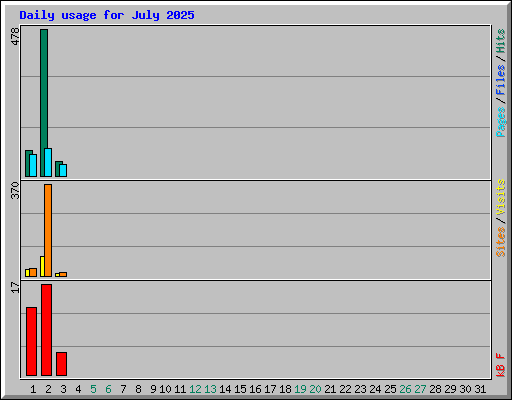Click the blue "Files" legend label
Image resolution: width=512 pixels, height=400 pixels.
[x=501, y=79]
